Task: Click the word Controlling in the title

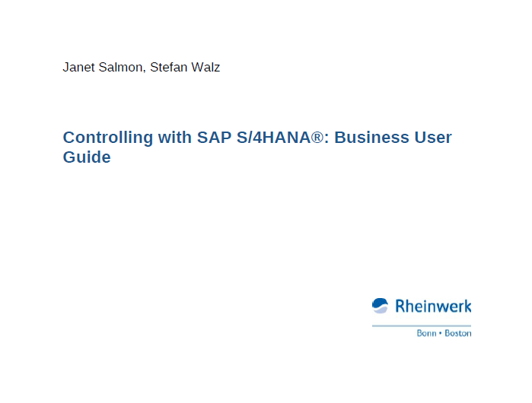Action: pyautogui.click(x=108, y=138)
